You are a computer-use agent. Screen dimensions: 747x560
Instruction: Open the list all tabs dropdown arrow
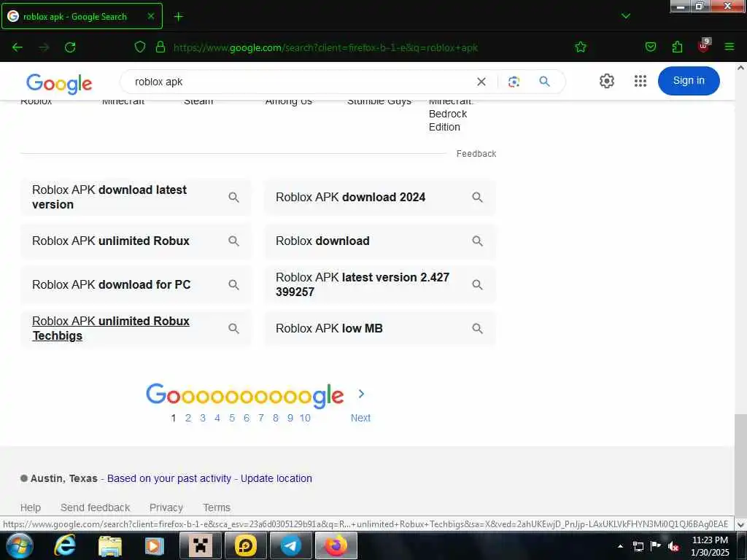coord(625,16)
